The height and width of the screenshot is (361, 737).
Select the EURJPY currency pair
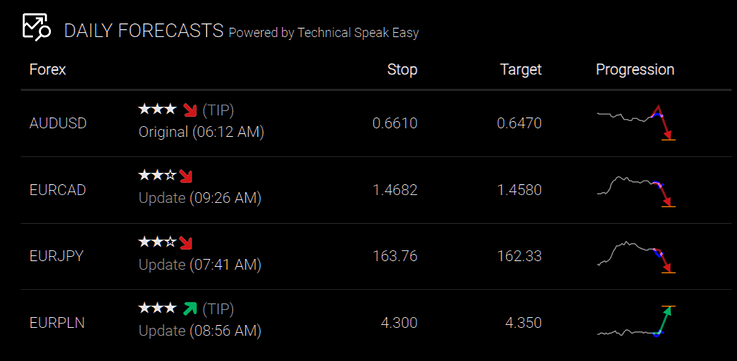(56, 256)
